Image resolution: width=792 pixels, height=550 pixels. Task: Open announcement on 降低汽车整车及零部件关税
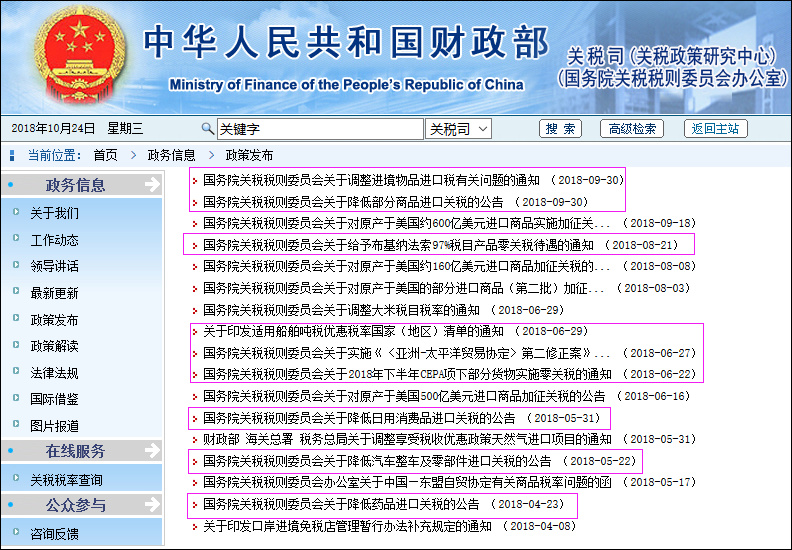(x=377, y=461)
